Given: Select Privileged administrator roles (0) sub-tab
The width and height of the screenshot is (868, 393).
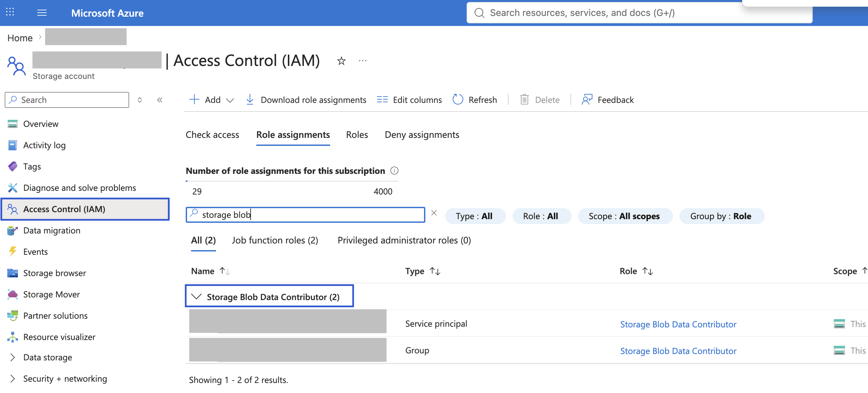Looking at the screenshot, I should (404, 240).
